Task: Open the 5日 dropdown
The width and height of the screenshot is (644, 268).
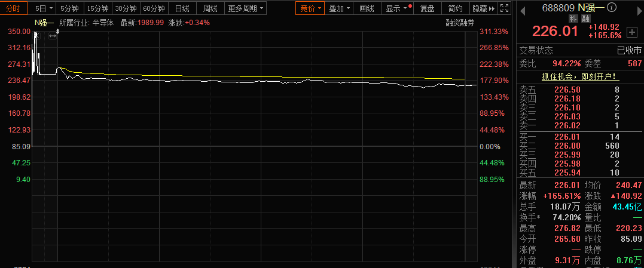Action: point(44,8)
